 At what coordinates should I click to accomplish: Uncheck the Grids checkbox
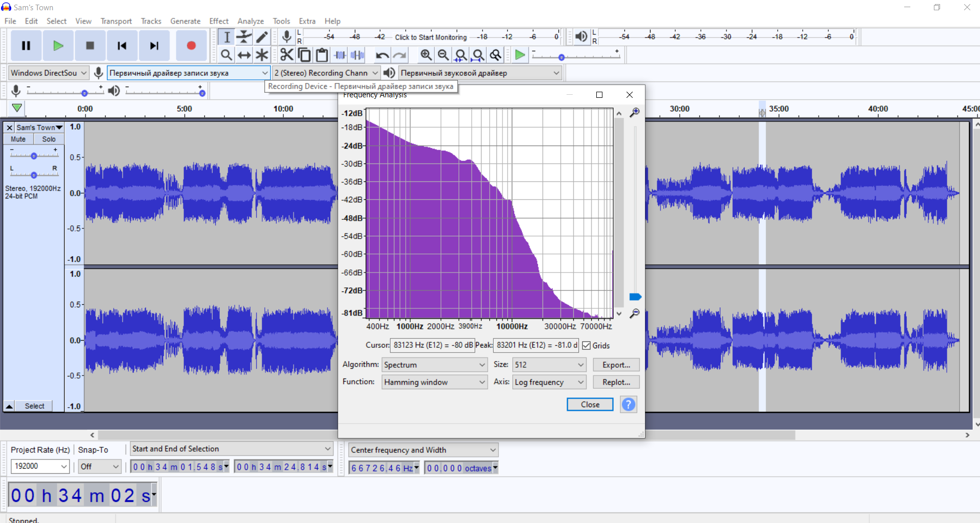tap(587, 346)
